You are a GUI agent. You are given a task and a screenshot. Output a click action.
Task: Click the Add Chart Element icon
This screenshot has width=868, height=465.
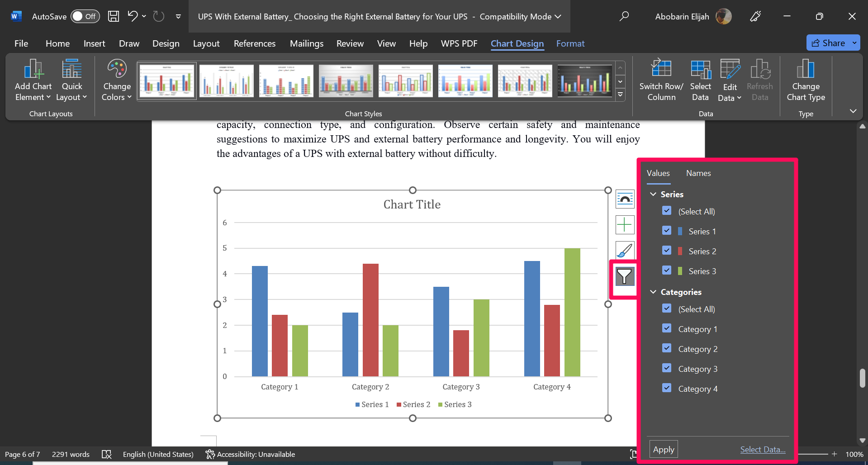tap(32, 80)
